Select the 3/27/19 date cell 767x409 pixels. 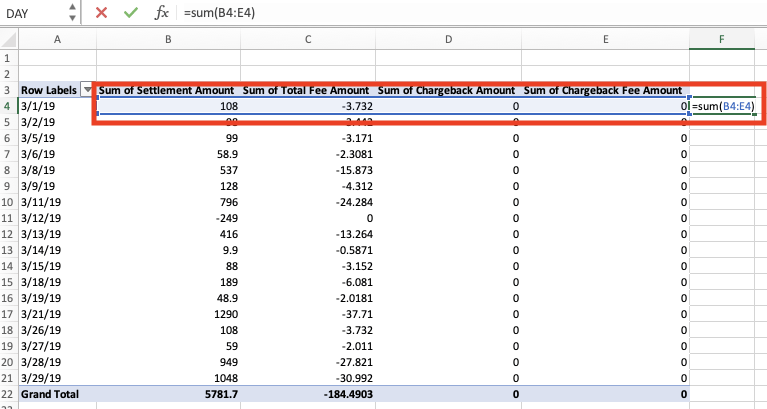tap(57, 346)
